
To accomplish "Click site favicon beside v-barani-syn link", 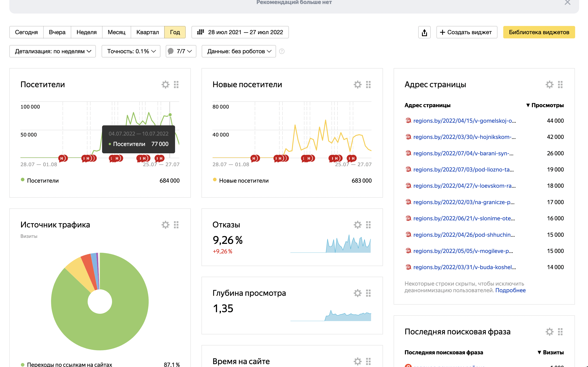I will click(x=408, y=153).
